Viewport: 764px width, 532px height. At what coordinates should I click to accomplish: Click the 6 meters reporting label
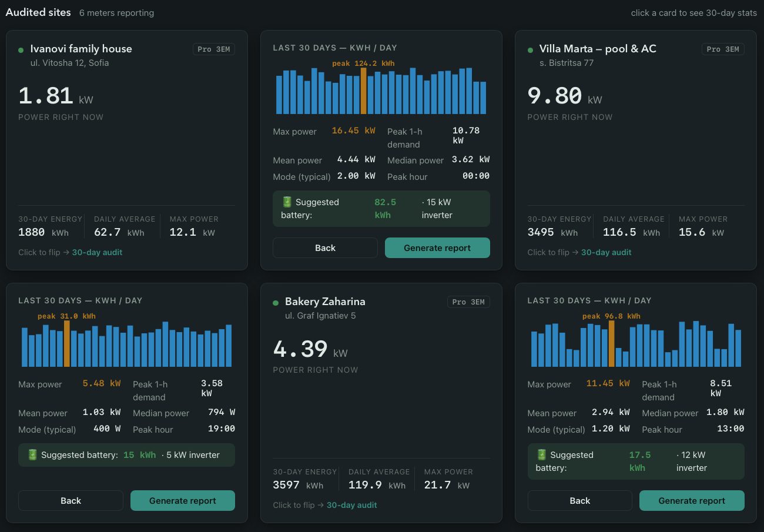116,13
